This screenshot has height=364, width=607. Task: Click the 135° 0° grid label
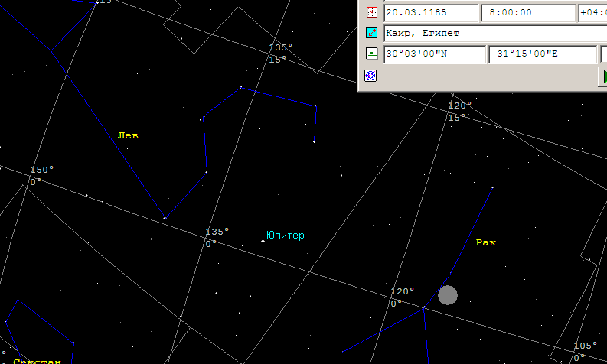(x=217, y=238)
